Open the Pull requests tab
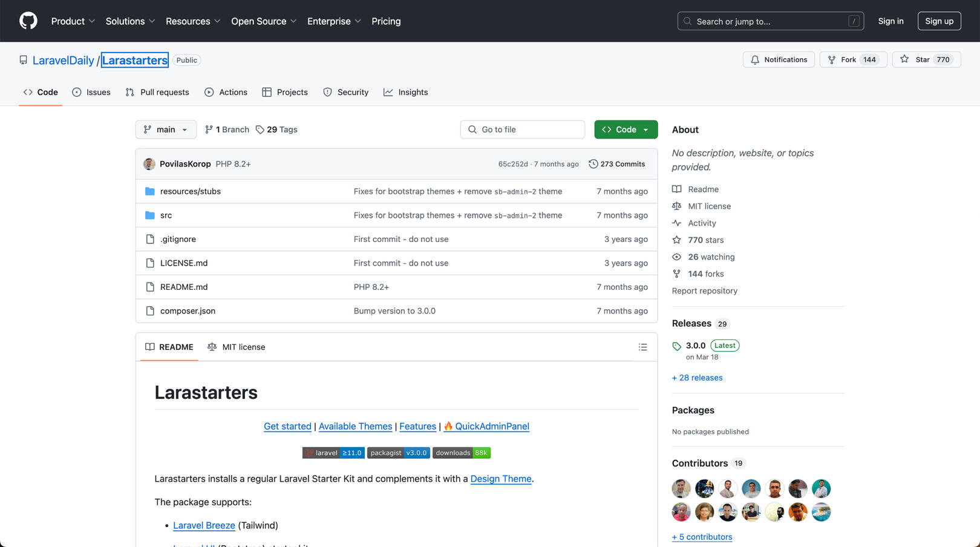980x547 pixels. (157, 92)
